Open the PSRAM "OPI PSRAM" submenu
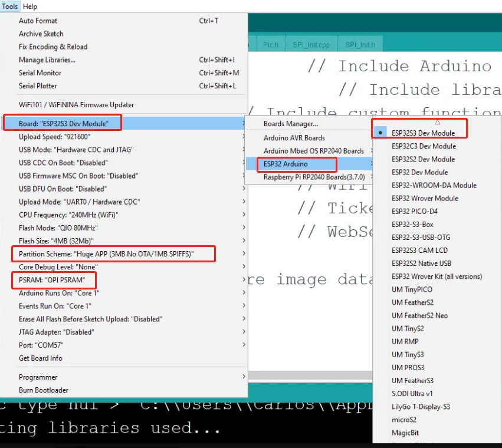This screenshot has width=502, height=448. click(x=52, y=279)
